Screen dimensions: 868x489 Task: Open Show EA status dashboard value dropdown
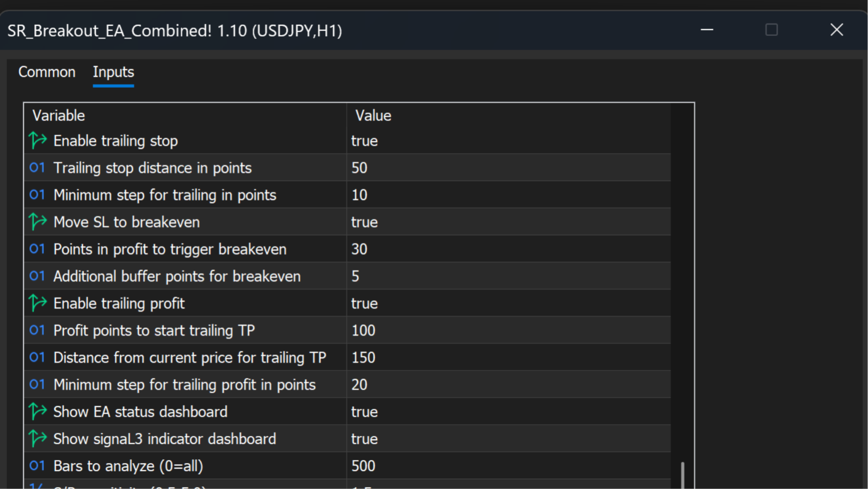click(x=365, y=412)
